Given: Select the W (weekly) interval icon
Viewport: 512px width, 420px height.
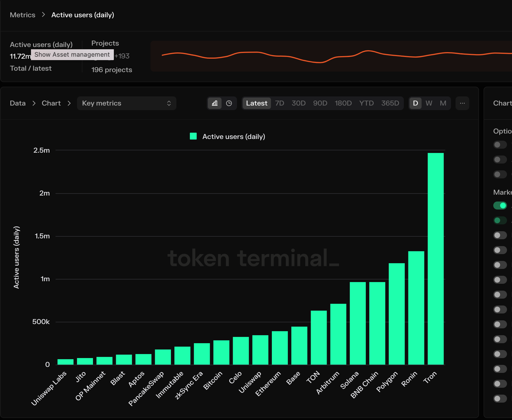Looking at the screenshot, I should pos(429,103).
